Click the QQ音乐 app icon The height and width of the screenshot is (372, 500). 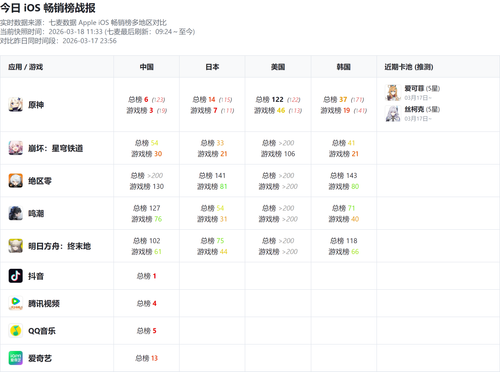(15, 331)
